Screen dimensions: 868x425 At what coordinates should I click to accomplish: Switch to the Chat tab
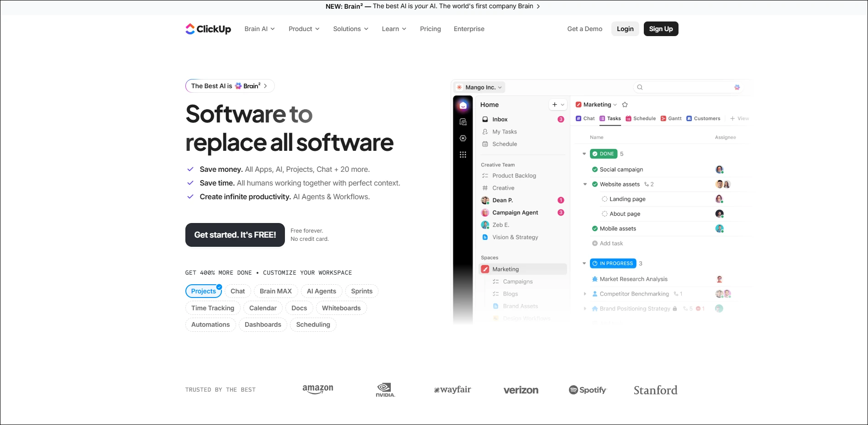tap(585, 118)
